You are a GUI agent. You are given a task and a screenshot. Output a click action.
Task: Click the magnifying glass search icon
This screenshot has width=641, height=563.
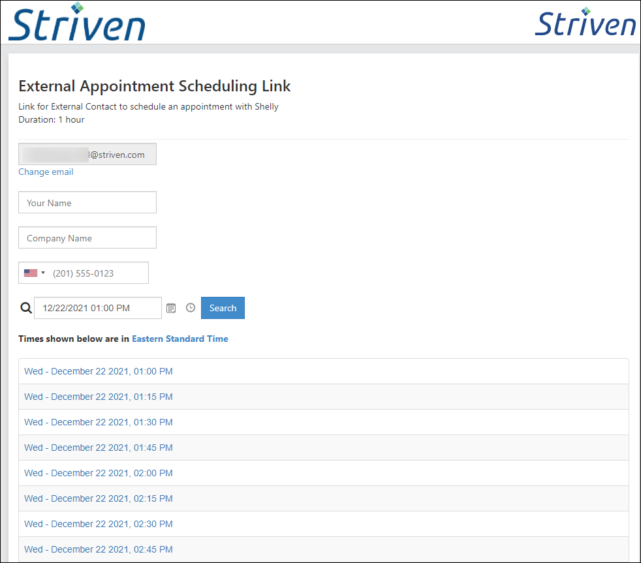click(26, 307)
